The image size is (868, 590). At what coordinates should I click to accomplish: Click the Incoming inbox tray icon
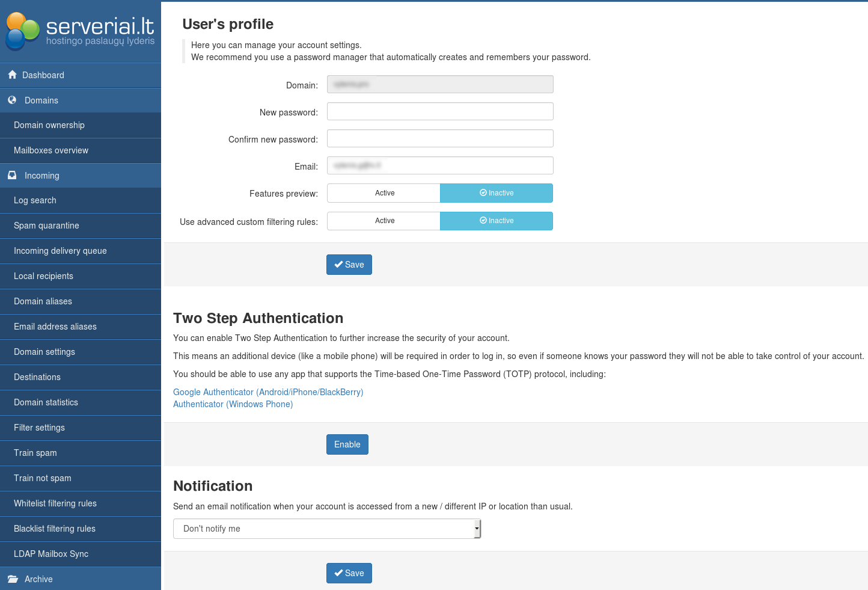pyautogui.click(x=12, y=176)
